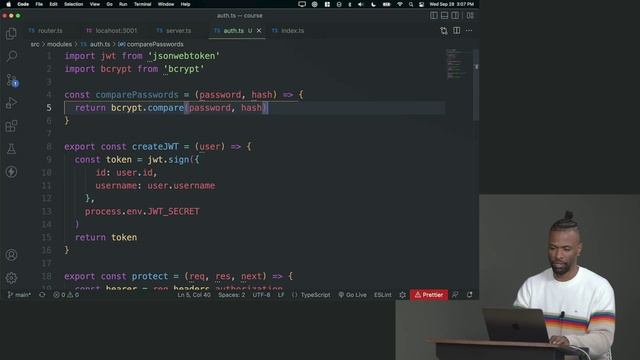Open Run and Debug view

(x=11, y=103)
